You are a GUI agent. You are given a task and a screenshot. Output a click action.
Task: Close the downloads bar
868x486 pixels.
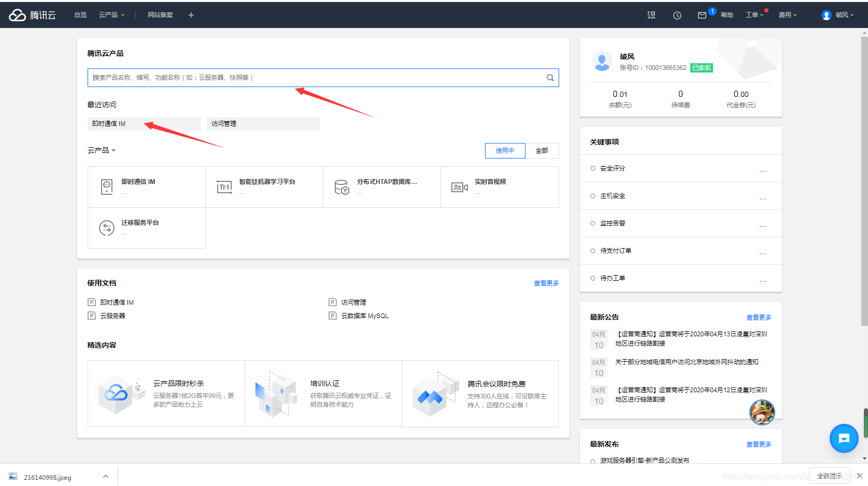(x=859, y=476)
